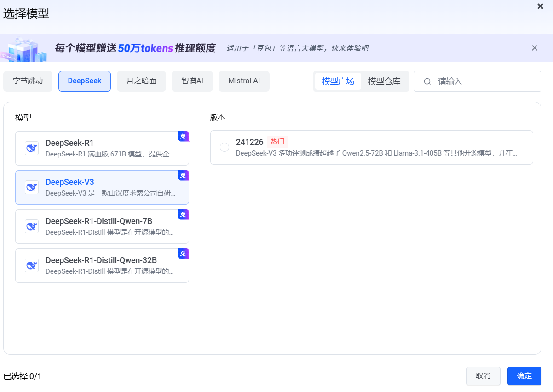Click the 选择模型 dialog title
This screenshot has width=553, height=392.
(x=26, y=14)
